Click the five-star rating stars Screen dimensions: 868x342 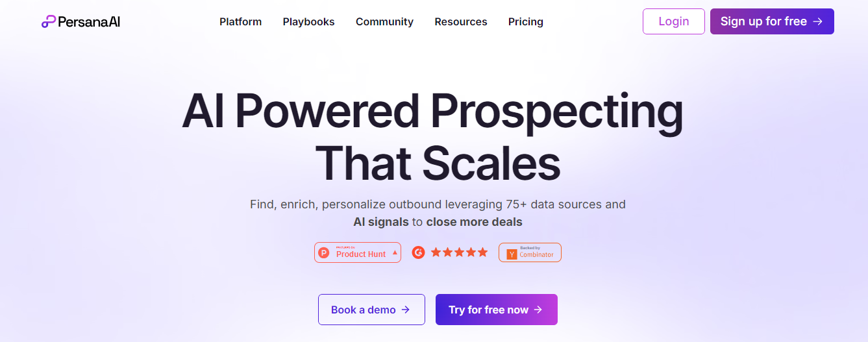[x=459, y=252]
